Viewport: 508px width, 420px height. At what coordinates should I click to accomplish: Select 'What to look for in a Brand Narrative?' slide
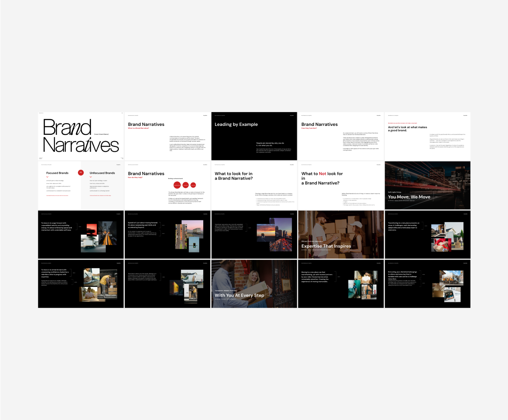pos(254,185)
